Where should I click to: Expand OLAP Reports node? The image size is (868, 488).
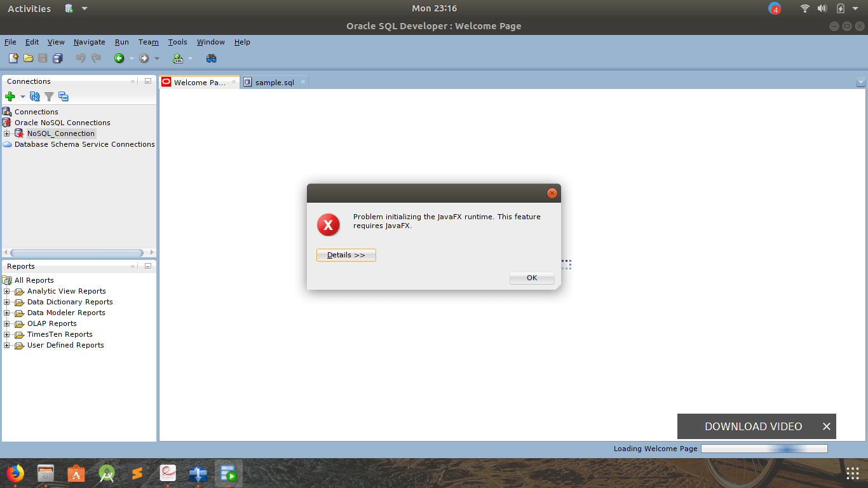coord(6,323)
